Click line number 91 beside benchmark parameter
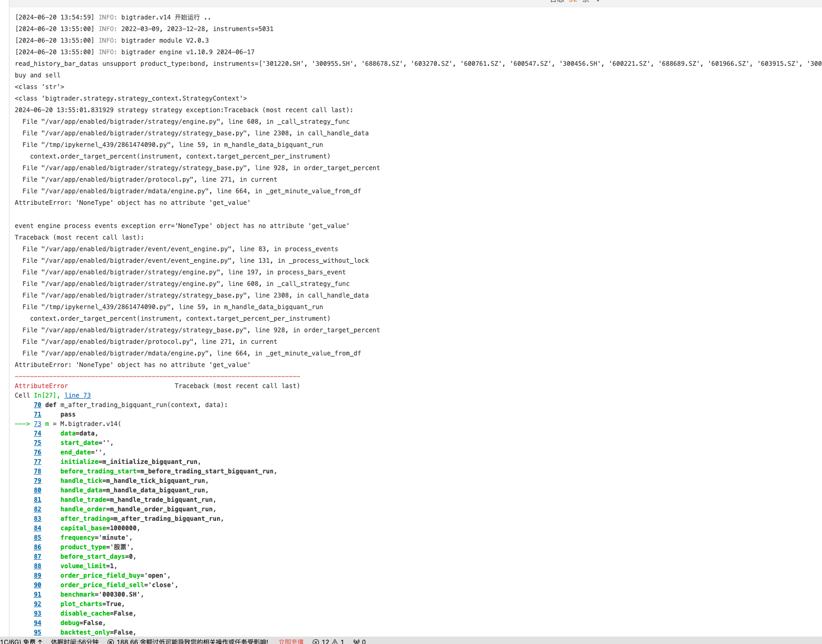 (37, 595)
